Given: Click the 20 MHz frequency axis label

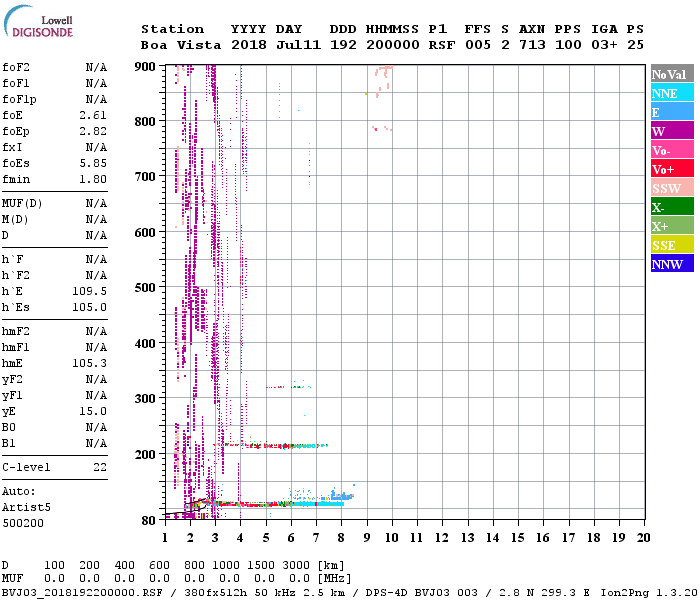Looking at the screenshot, I should [x=643, y=538].
